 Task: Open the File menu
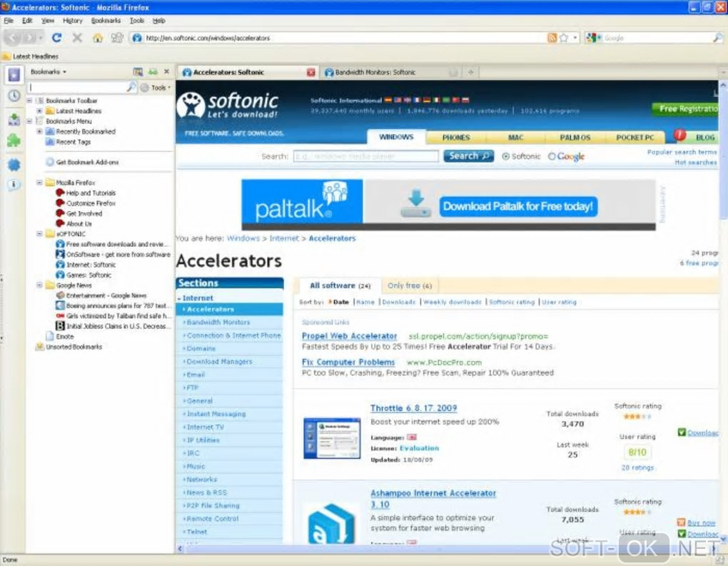(x=9, y=21)
